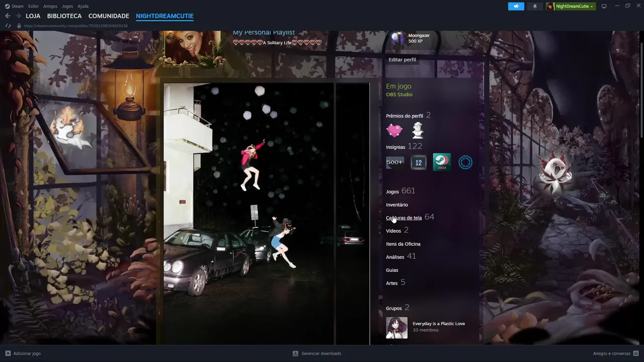
Task: Click the Editar perfil button
Action: (x=402, y=59)
